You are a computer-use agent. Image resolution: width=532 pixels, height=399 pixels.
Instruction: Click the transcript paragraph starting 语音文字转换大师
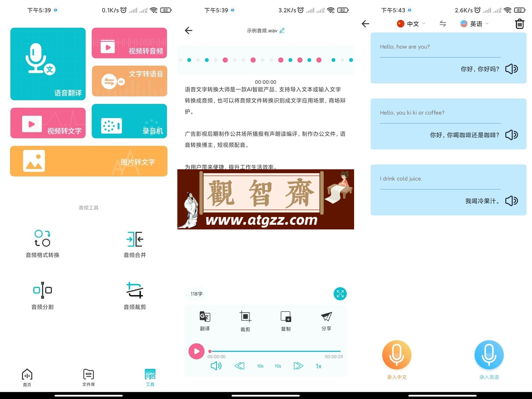point(265,100)
